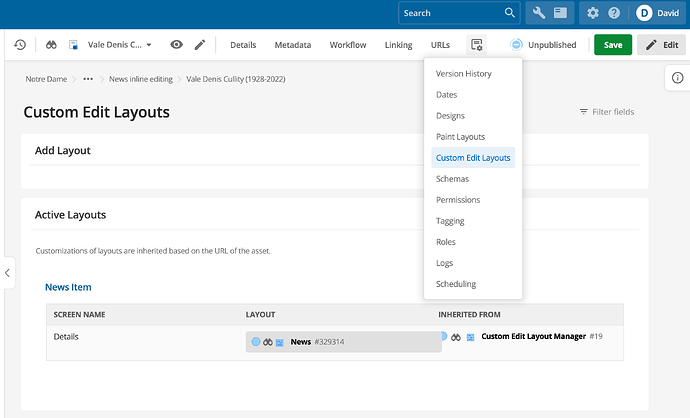Open the gear settings icon in header
The height and width of the screenshot is (418, 690).
coord(593,13)
